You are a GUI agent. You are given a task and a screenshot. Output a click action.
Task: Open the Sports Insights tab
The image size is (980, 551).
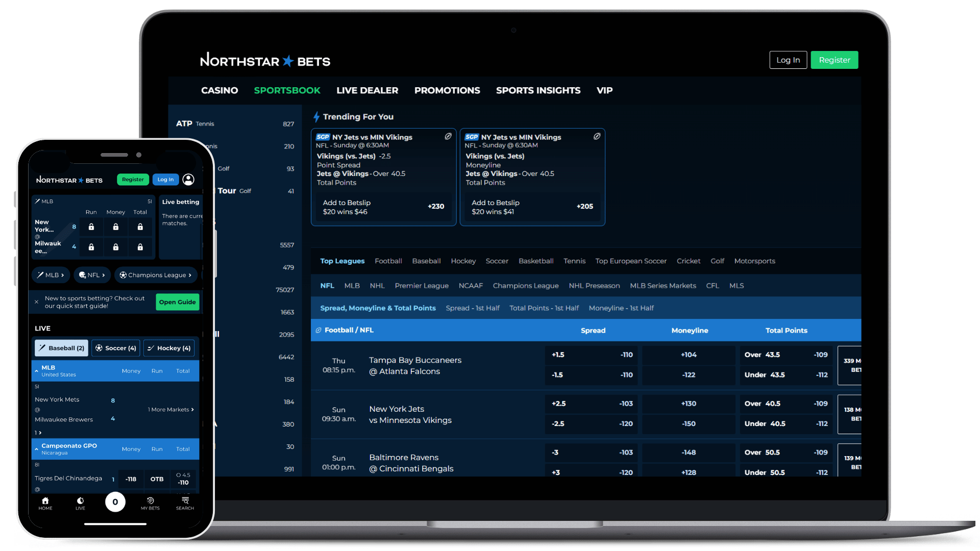coord(538,90)
